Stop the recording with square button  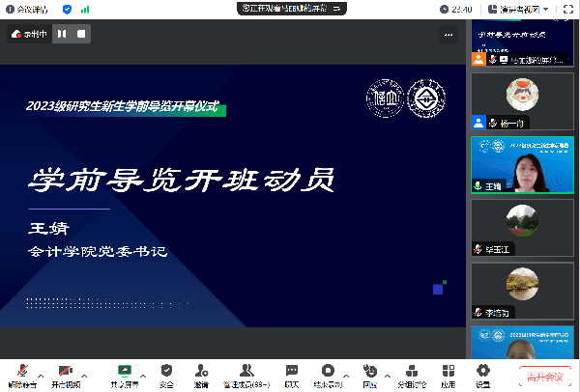click(82, 34)
